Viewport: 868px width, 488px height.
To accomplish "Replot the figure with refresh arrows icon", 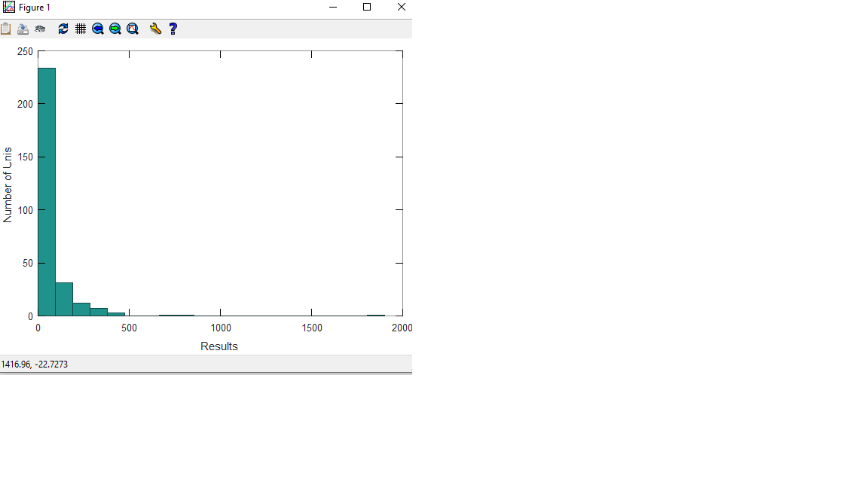I will (63, 29).
